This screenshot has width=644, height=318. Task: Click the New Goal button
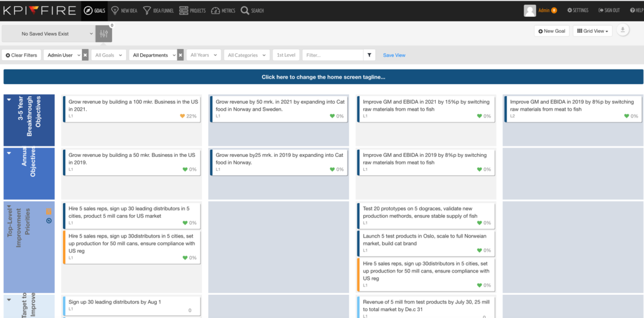(x=552, y=31)
